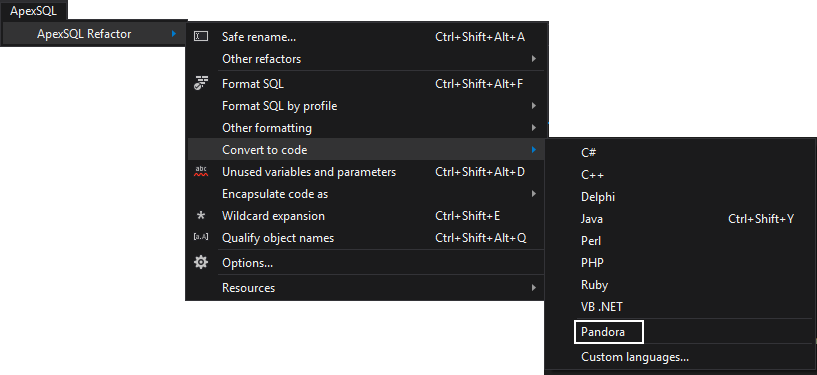Click Ctrl+Shift+Alt+D shortcut text

pyautogui.click(x=480, y=172)
